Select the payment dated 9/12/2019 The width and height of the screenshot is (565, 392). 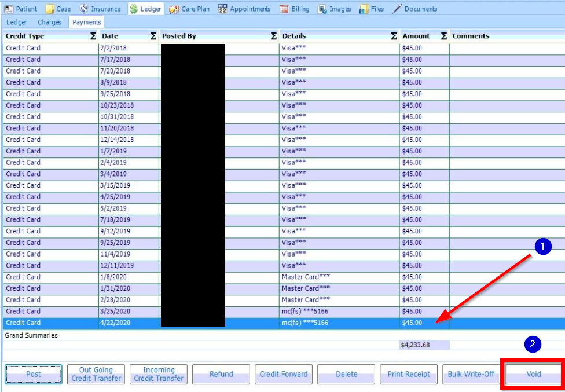pos(284,231)
